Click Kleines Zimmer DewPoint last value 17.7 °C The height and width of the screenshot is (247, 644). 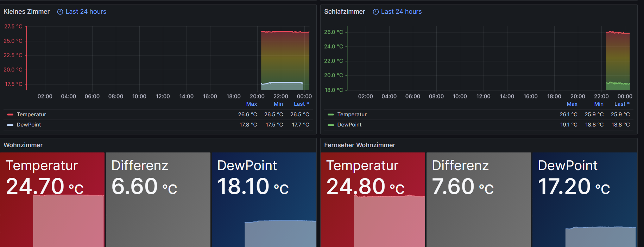[301, 125]
